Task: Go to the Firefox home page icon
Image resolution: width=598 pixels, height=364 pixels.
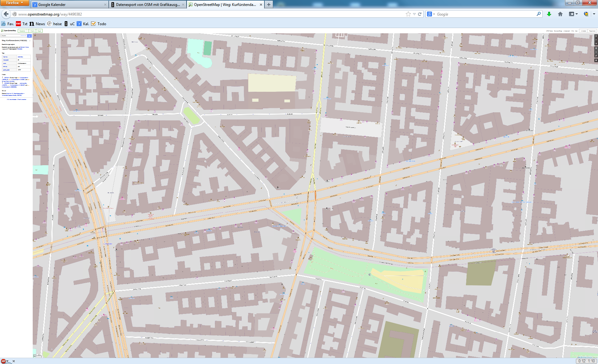Action: coord(560,14)
